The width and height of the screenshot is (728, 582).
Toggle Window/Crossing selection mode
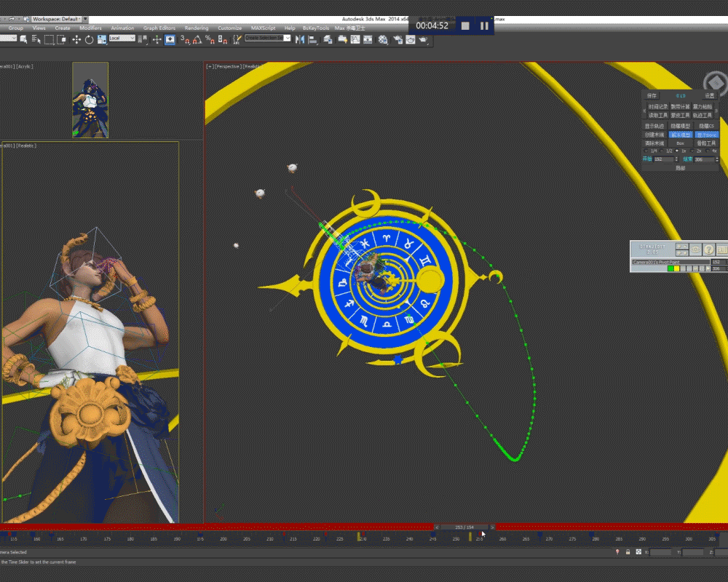coord(61,40)
